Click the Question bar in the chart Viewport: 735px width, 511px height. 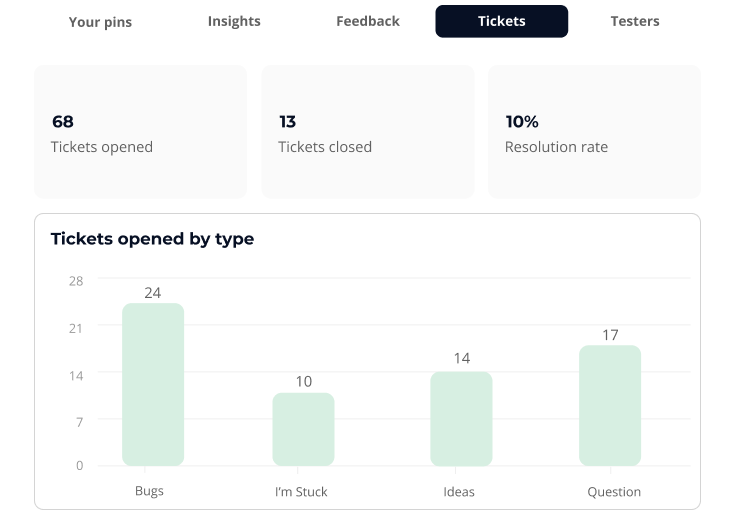[x=610, y=406]
